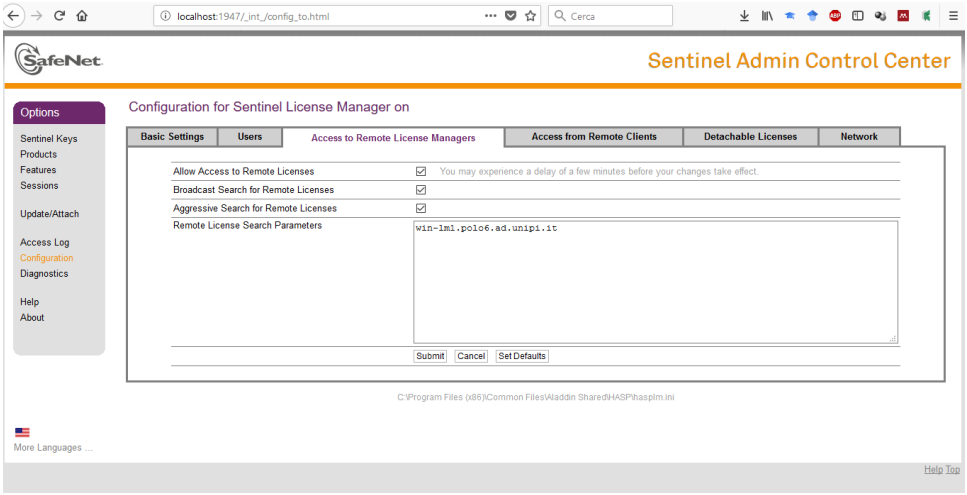Click the Sentinel Admin Control Center title
967x495 pixels.
(799, 60)
